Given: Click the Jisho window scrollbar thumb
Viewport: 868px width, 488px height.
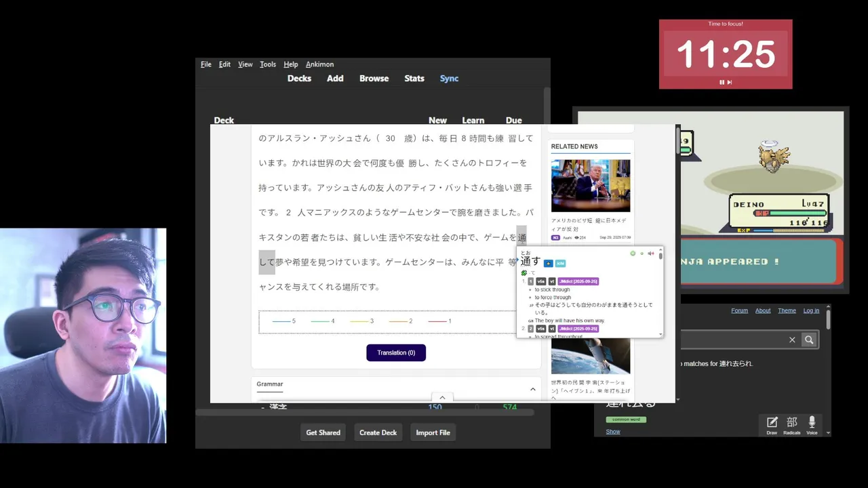Looking at the screenshot, I should (828, 320).
